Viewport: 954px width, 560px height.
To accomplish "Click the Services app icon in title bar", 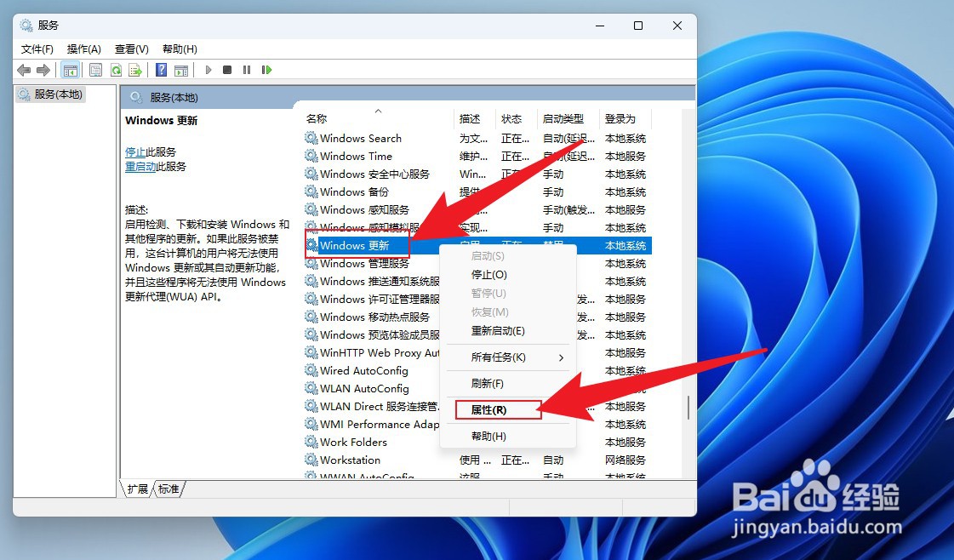I will pos(26,26).
